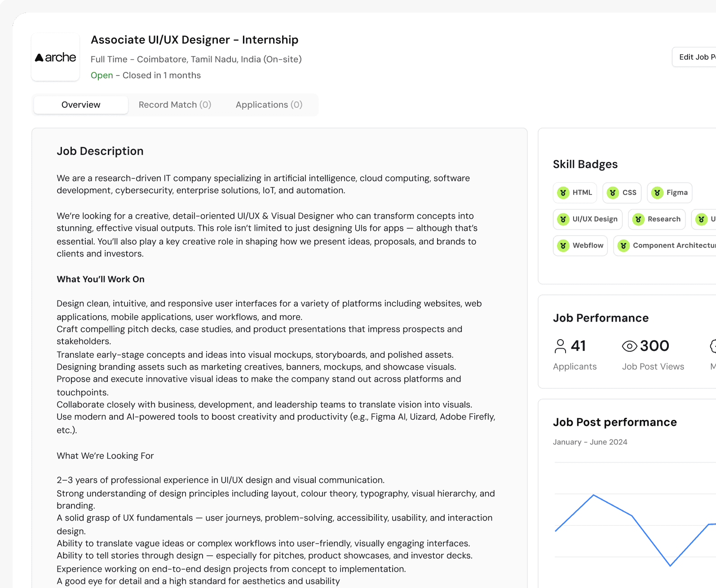Click the HTML skill badge icon
Viewport: 716px width, 588px height.
click(x=563, y=193)
